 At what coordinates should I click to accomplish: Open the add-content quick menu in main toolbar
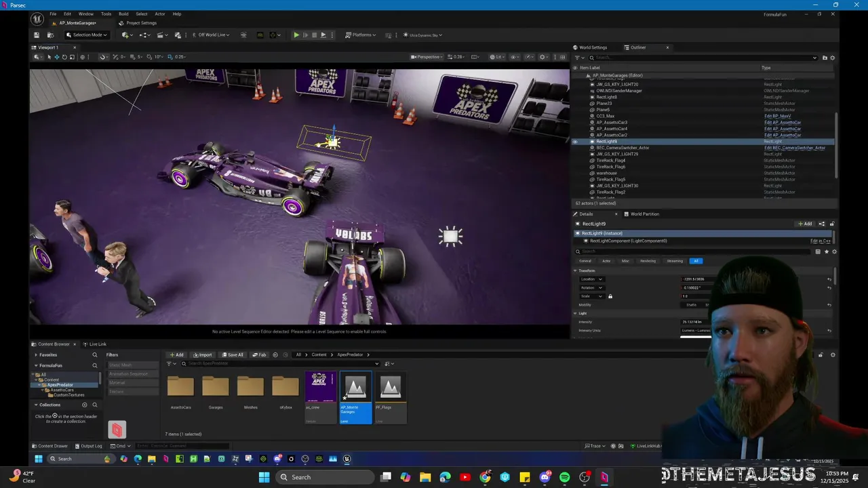tap(127, 35)
